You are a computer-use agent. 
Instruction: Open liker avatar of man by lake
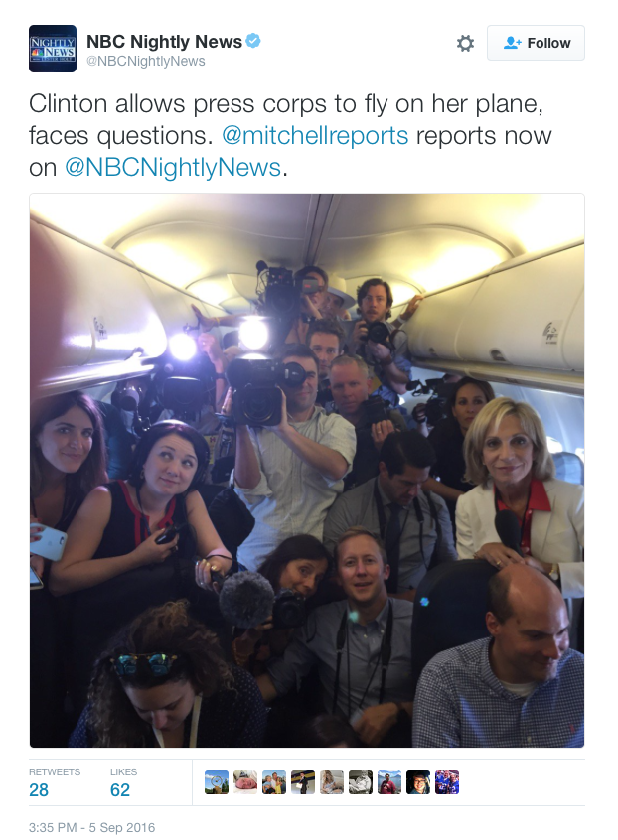(x=389, y=782)
